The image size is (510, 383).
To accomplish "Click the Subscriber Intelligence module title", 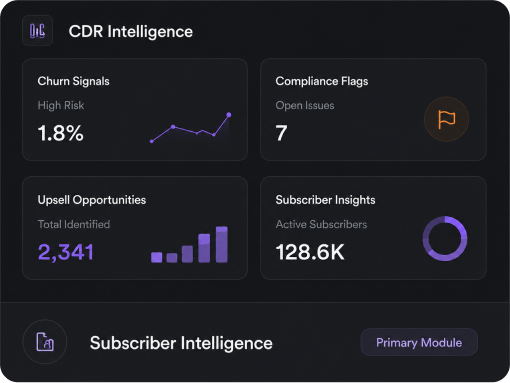I will point(181,343).
